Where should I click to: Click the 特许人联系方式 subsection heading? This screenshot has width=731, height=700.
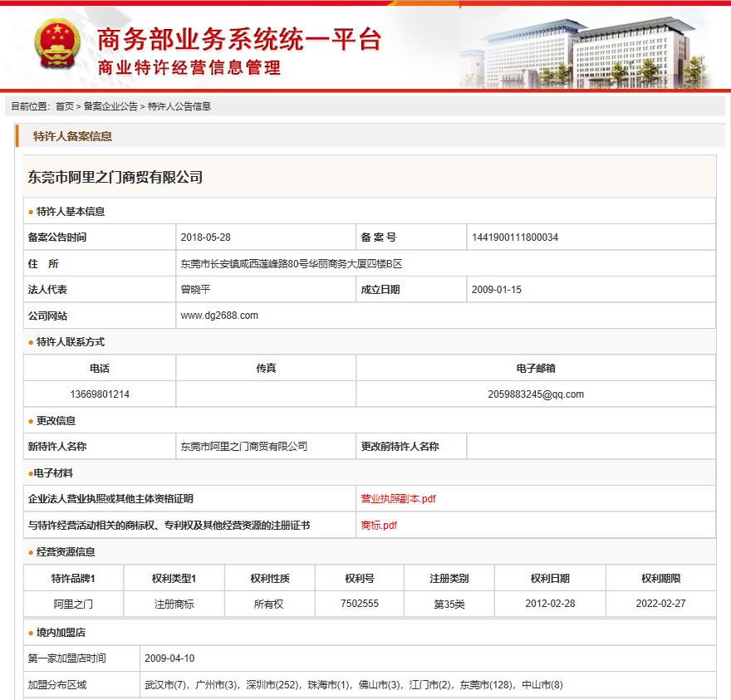(x=71, y=342)
